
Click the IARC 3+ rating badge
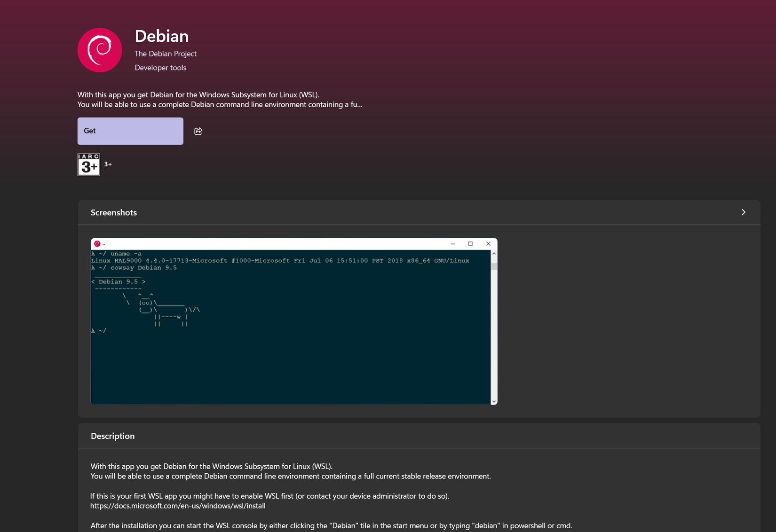point(88,164)
